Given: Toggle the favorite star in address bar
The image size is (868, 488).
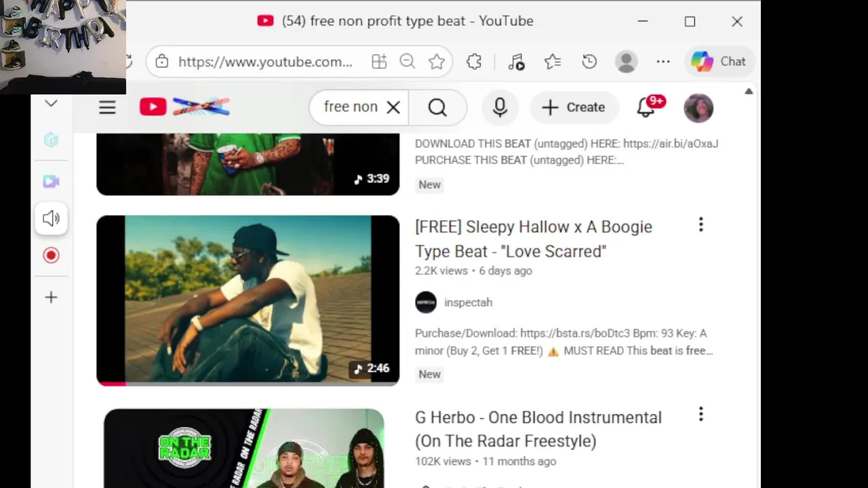Looking at the screenshot, I should 437,62.
